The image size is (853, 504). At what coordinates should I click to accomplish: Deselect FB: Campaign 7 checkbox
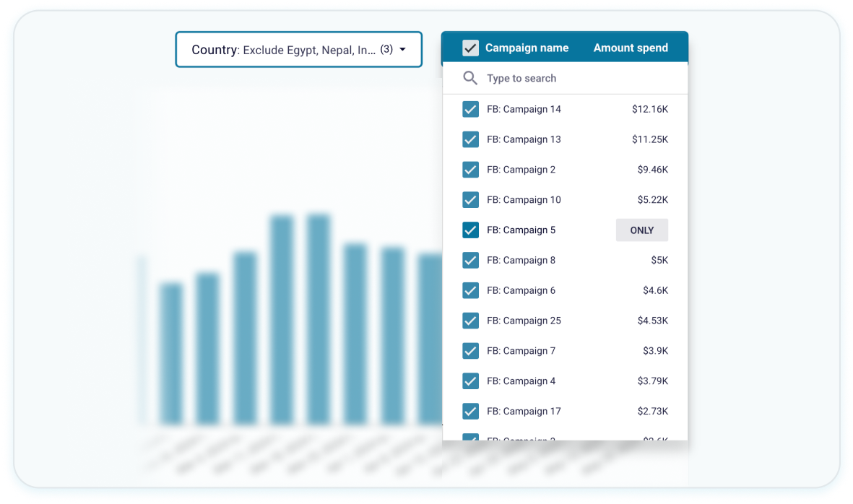(x=470, y=351)
